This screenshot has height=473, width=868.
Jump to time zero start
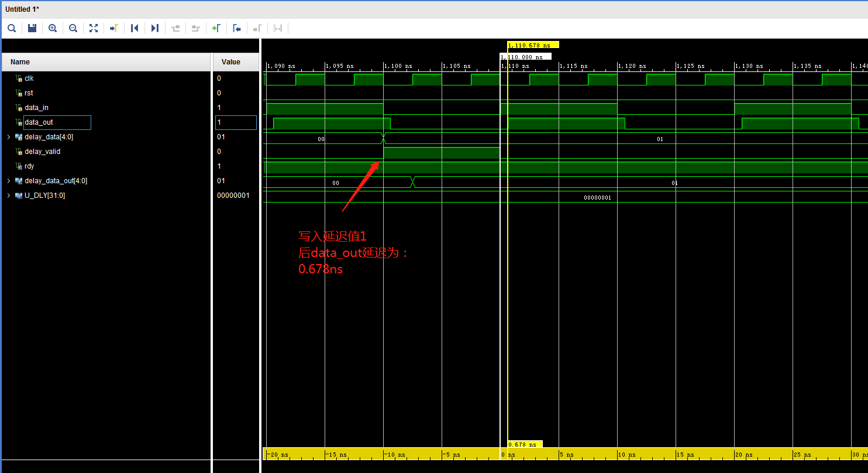tap(135, 28)
